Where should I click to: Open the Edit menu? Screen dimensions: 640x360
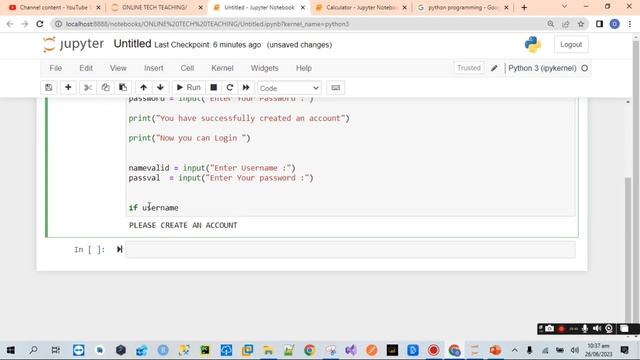pos(86,68)
